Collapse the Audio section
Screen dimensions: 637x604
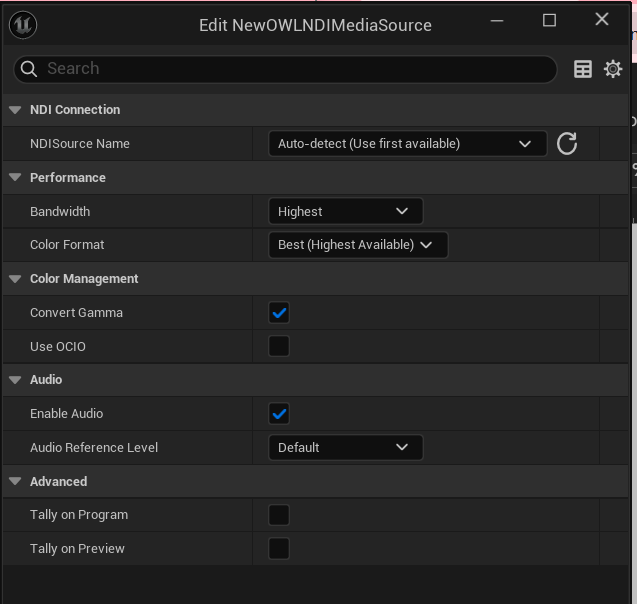pos(15,380)
